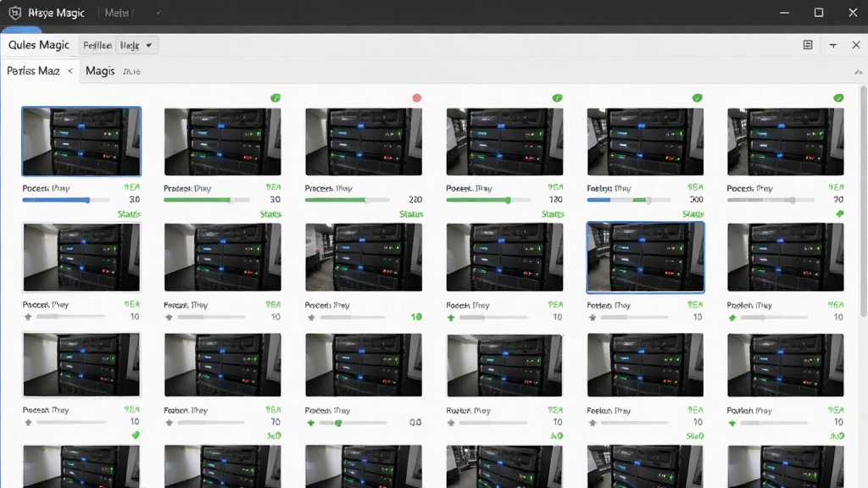Open Status link under first-row first card
The width and height of the screenshot is (868, 488).
(x=129, y=214)
